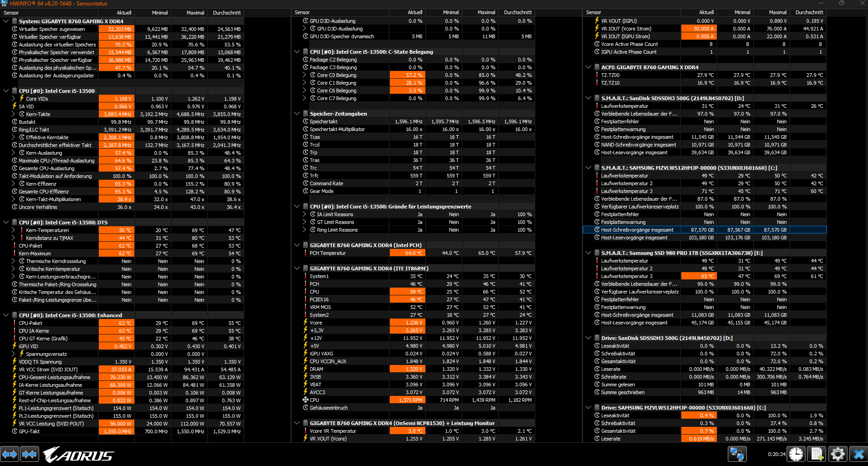Click the lightning icon beside SA VID
This screenshot has width=868, height=466.
[x=15, y=106]
